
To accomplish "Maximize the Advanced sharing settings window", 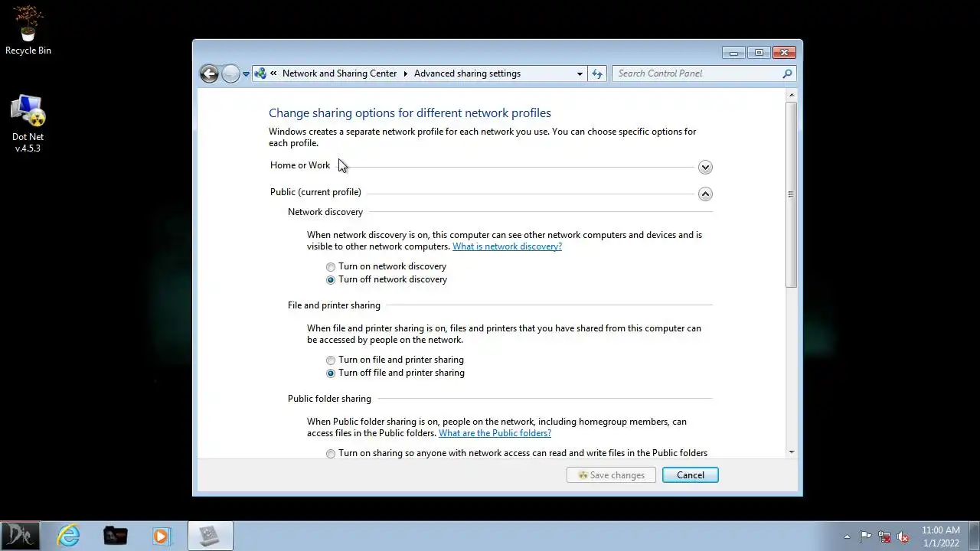I will 759,53.
